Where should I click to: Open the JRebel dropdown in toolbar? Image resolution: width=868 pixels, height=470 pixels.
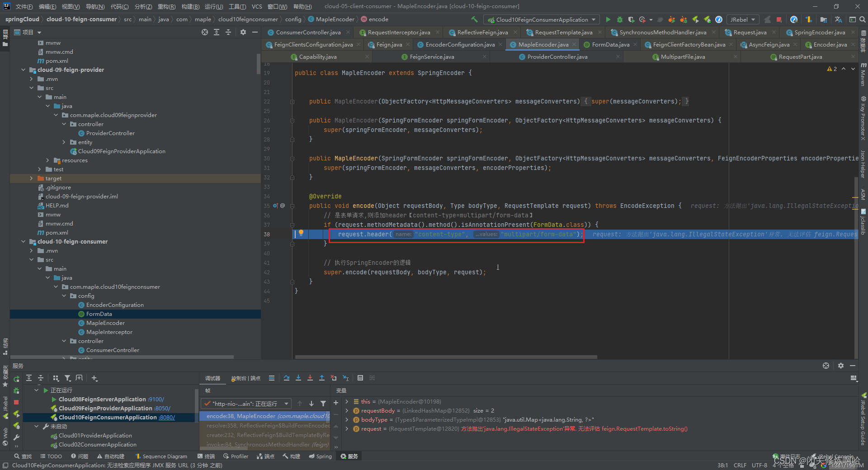pos(743,19)
